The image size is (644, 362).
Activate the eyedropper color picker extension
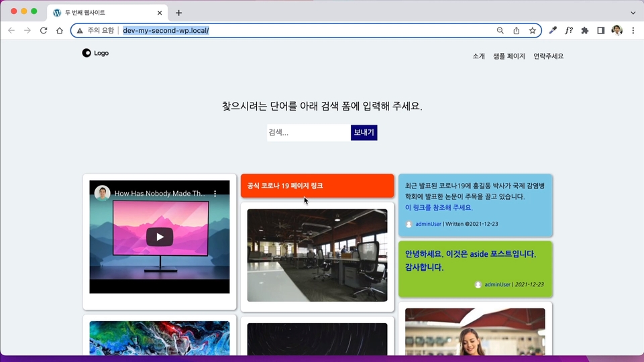[553, 30]
